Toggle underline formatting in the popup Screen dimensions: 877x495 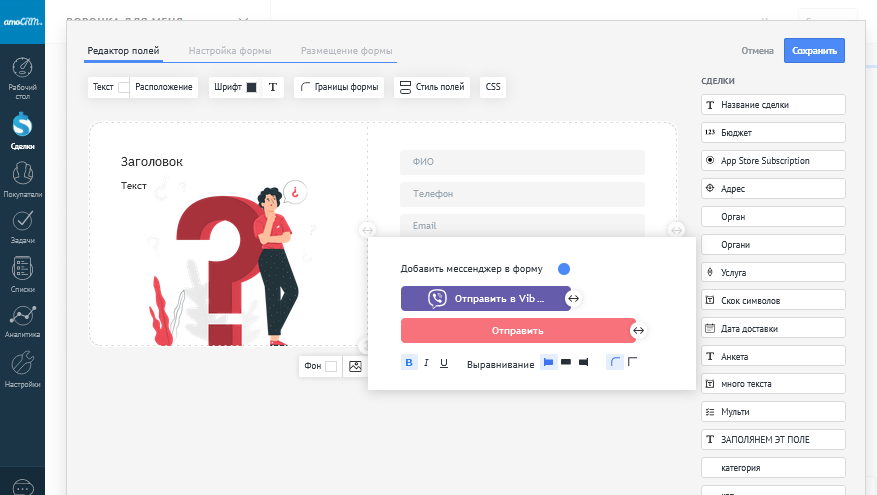(444, 363)
